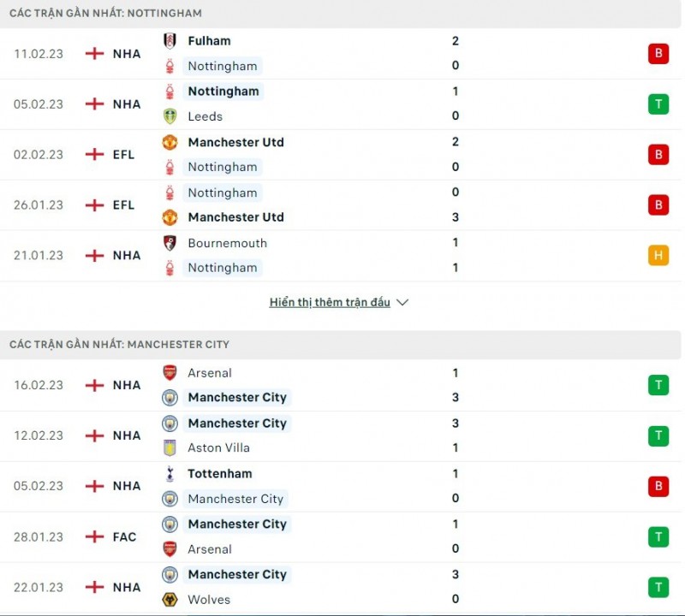Open the Manchester Utd team on 02.02.23

(235, 142)
